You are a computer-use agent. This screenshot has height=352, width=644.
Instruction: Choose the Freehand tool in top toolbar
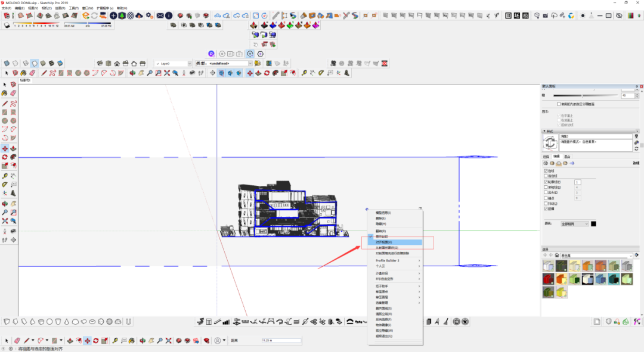(x=52, y=73)
